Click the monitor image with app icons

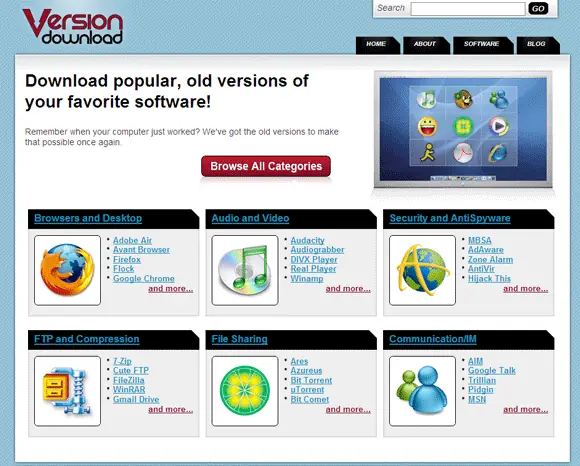[463, 130]
